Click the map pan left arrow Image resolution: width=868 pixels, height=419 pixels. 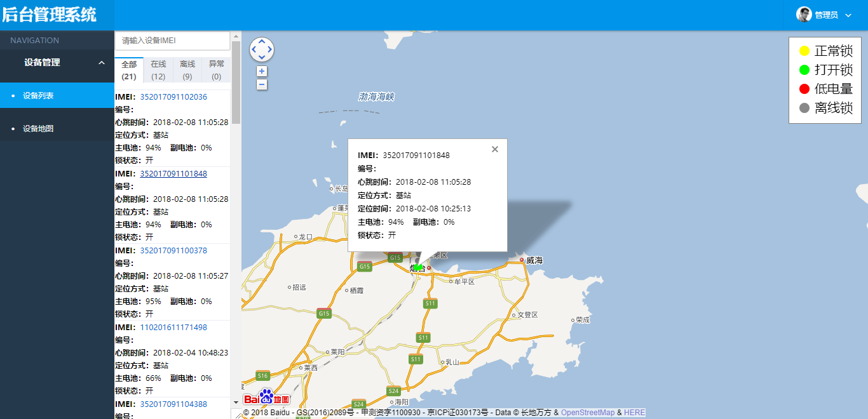tap(254, 50)
